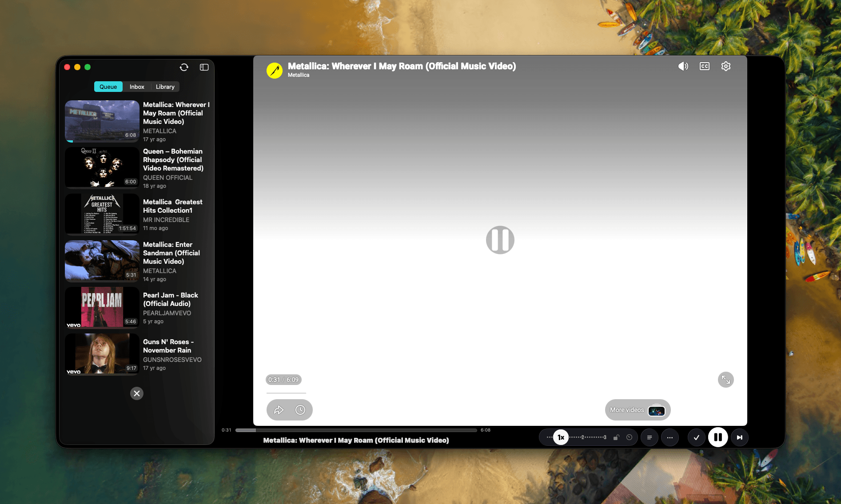Select Pearl Jam Black thumbnail
Viewport: 841px width, 504px height.
pyautogui.click(x=102, y=308)
